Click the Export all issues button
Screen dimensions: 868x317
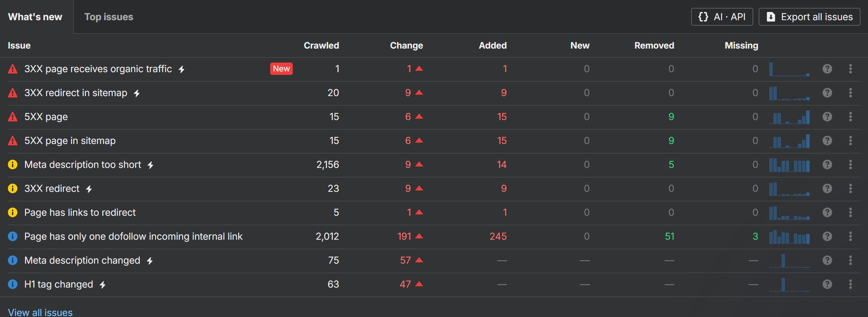click(x=809, y=17)
